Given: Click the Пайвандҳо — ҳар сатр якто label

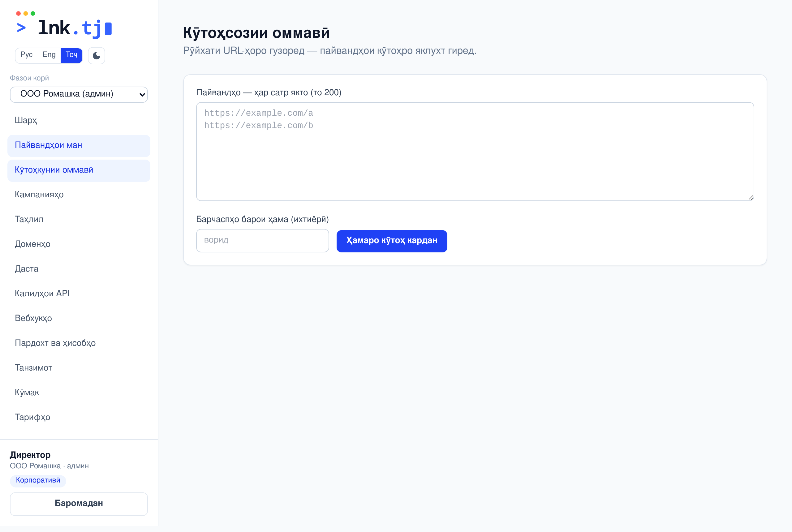Looking at the screenshot, I should [x=269, y=92].
